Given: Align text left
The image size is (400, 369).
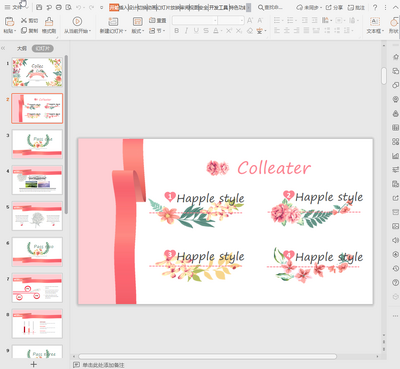Looking at the screenshot, I should pyautogui.click(x=277, y=31).
